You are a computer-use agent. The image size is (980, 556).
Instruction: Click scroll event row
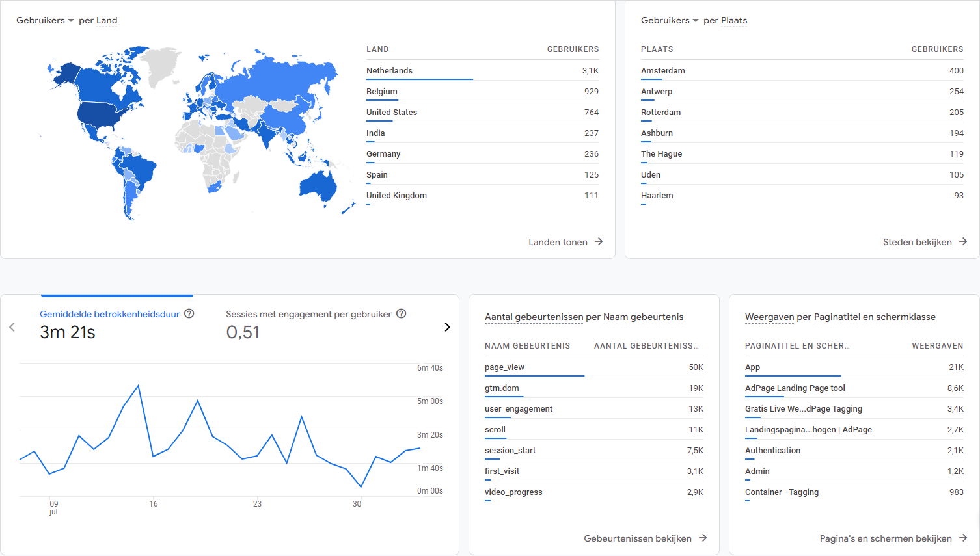(x=594, y=429)
